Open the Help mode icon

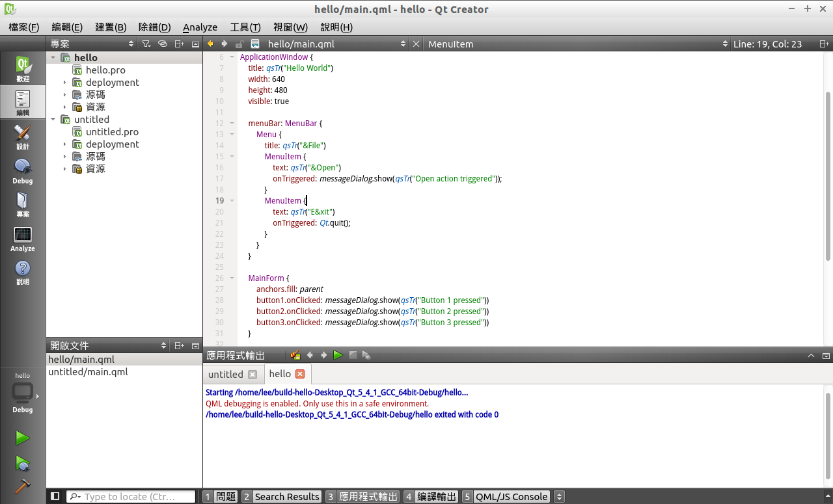(x=23, y=272)
